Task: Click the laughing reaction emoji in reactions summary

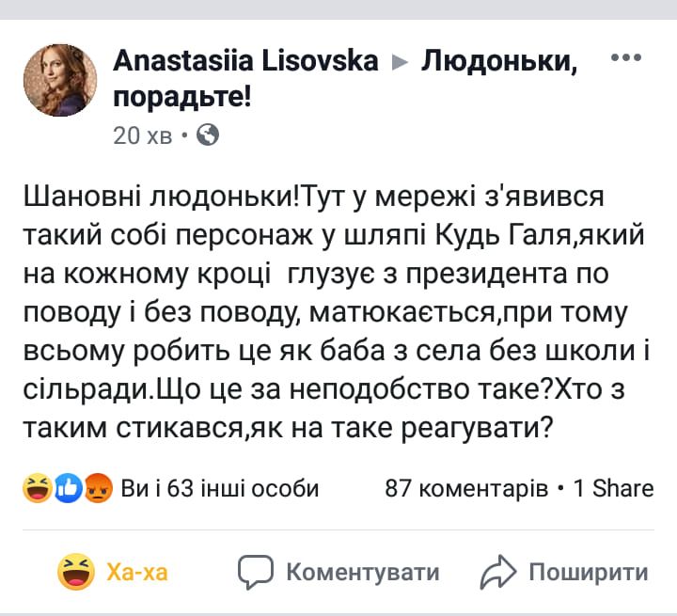Action: click(38, 488)
